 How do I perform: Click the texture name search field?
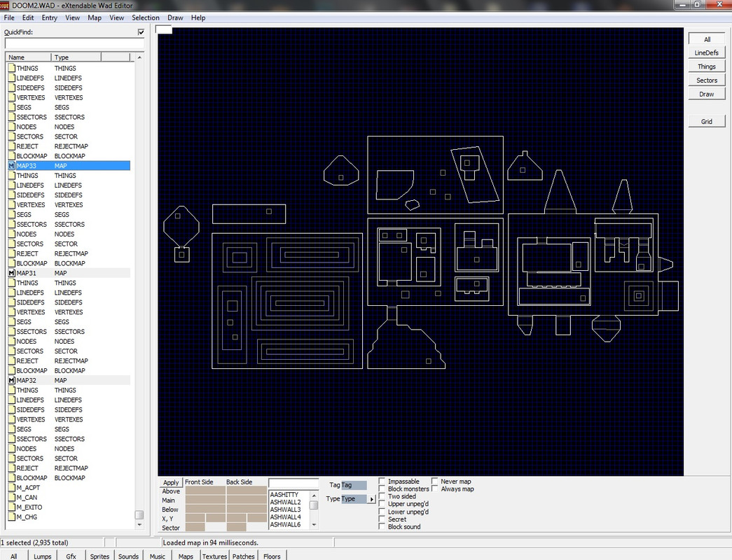coord(294,484)
